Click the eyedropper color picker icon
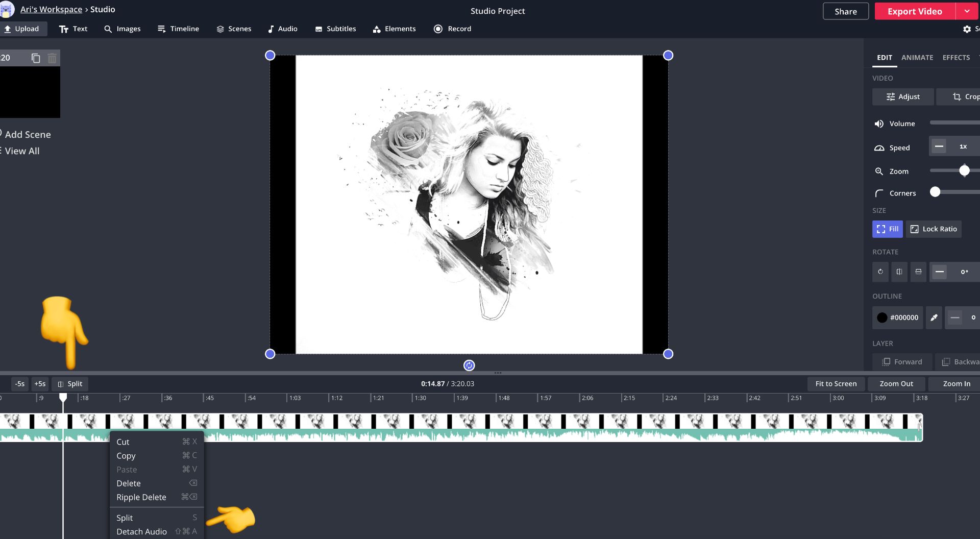980x539 pixels. tap(934, 317)
